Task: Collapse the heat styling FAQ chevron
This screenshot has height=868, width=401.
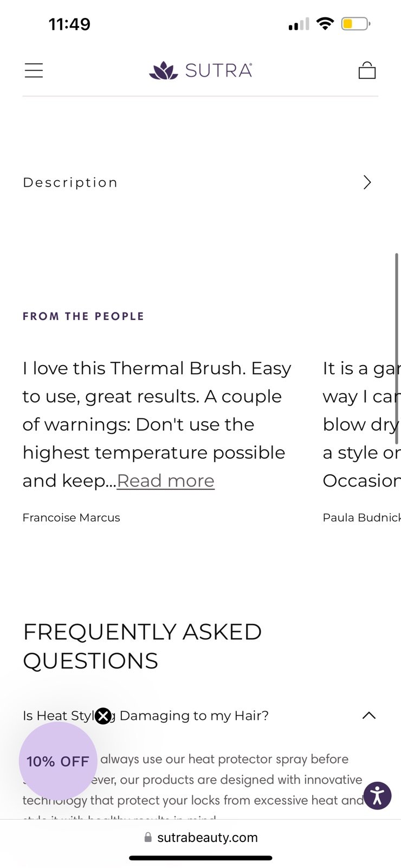Action: (x=369, y=716)
